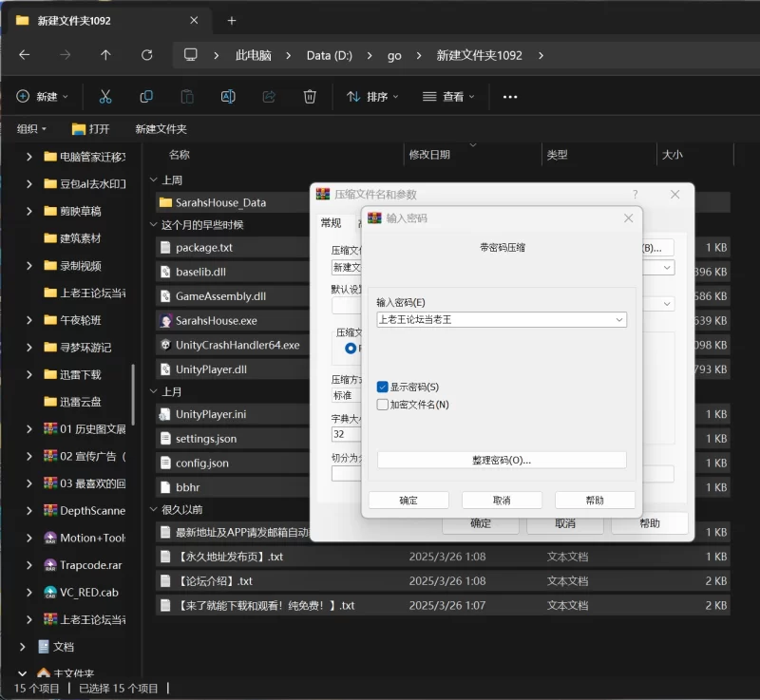Click the Trapcode.rar archive icon in sidebar

[x=50, y=565]
